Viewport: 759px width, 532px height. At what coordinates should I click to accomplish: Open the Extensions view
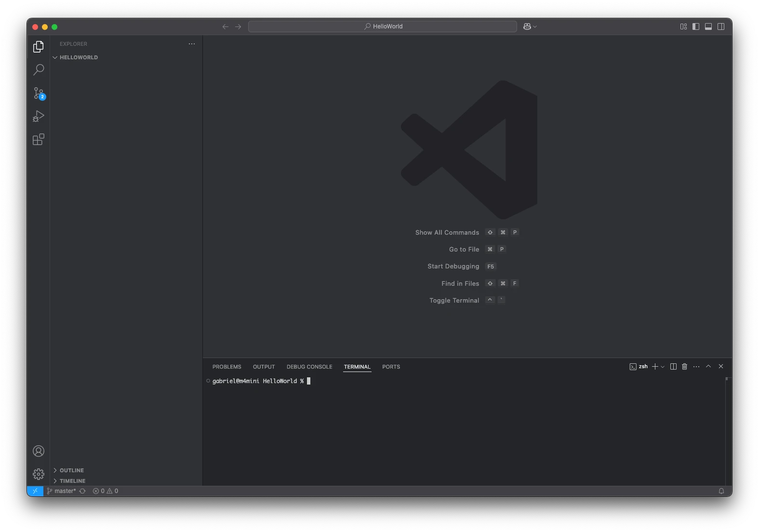point(39,140)
